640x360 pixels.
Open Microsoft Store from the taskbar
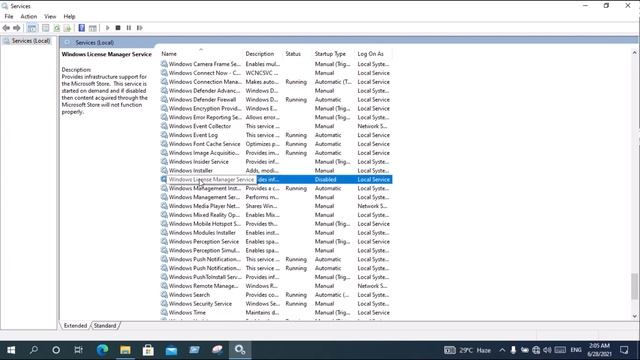point(148,350)
